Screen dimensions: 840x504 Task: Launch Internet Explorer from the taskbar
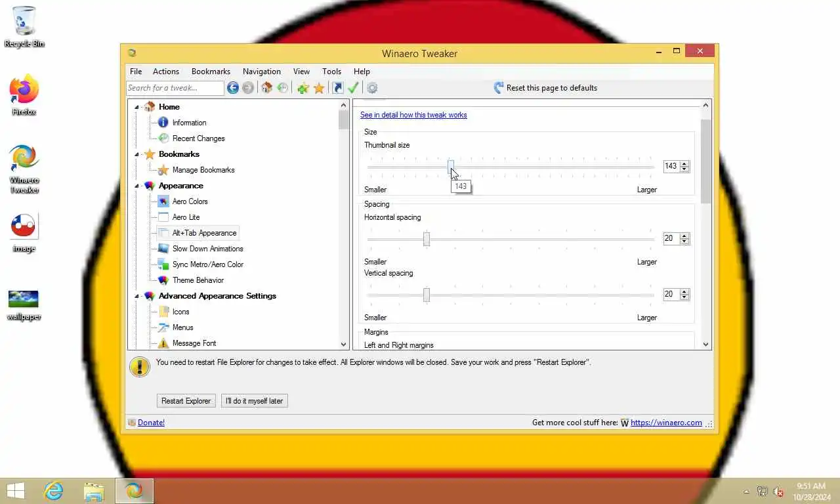pyautogui.click(x=53, y=491)
